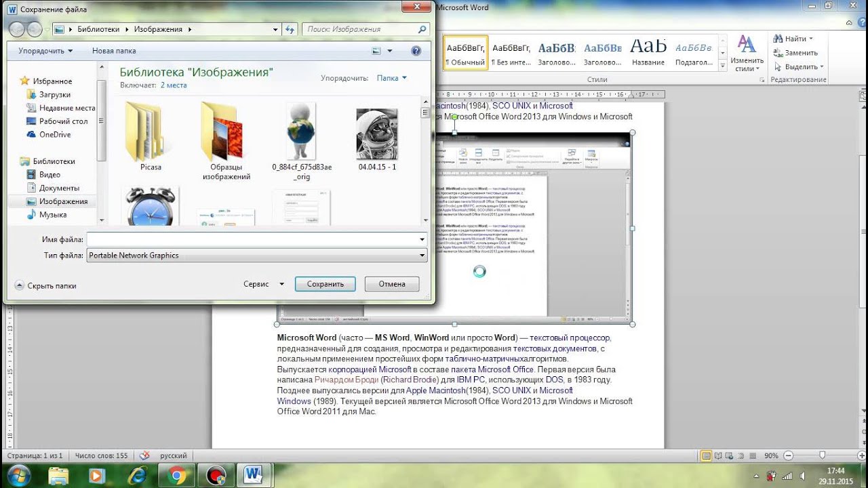Open OneDrive in the navigation pane
Screen dimensions: 868x488
pyautogui.click(x=54, y=134)
